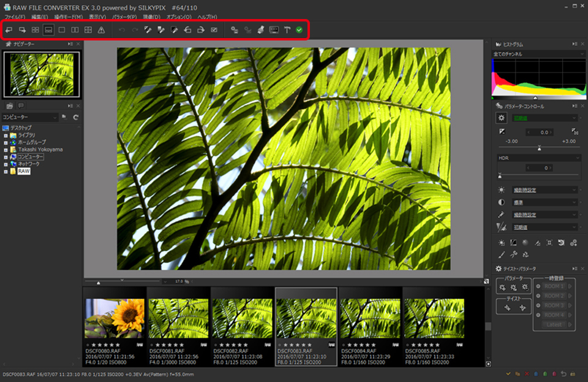Viewport: 588px width, 382px height.
Task: Open the 現像(D) menu
Action: coord(151,17)
